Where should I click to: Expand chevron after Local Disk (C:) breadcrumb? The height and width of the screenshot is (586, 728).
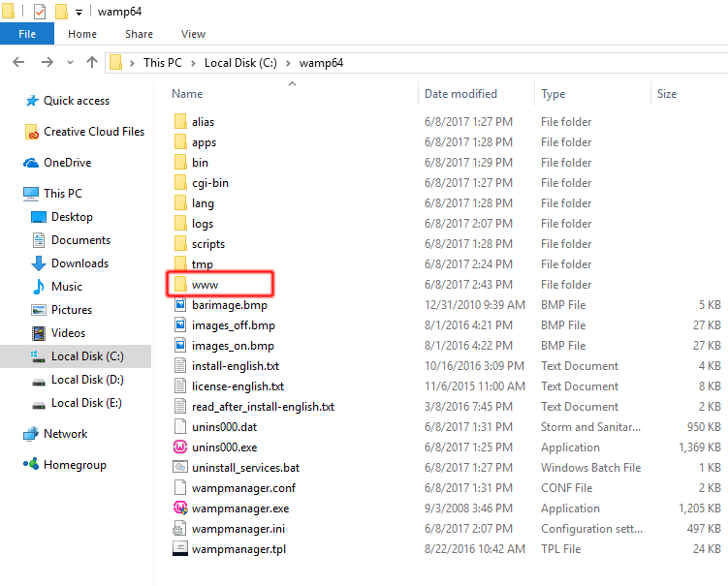288,63
